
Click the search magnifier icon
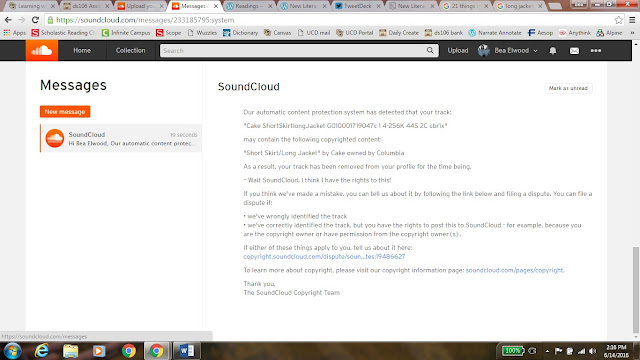point(430,51)
